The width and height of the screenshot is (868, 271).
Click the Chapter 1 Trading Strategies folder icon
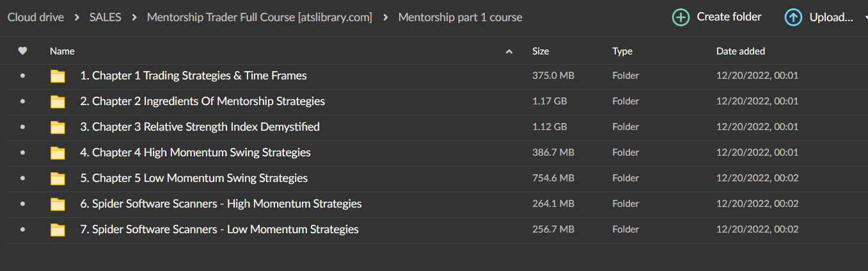pos(58,76)
